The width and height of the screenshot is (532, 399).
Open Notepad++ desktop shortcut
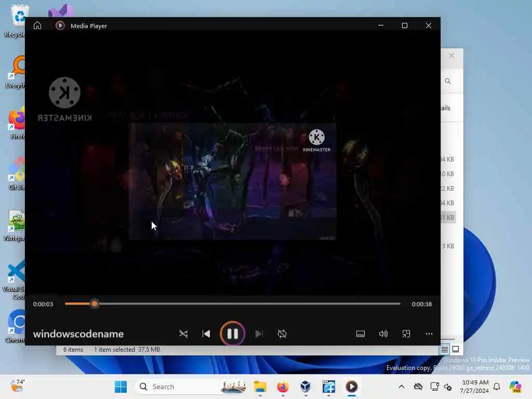click(x=15, y=224)
